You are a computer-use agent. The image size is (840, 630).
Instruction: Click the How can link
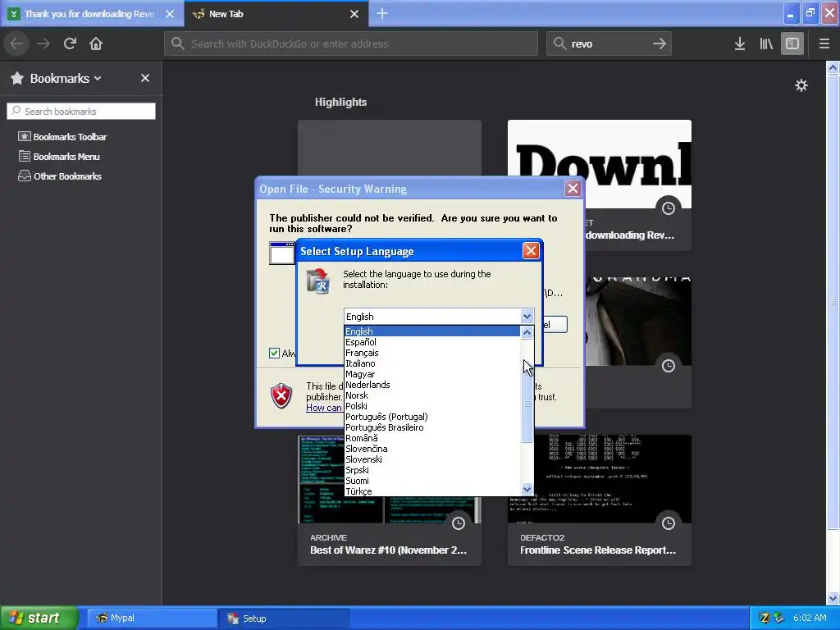(324, 408)
